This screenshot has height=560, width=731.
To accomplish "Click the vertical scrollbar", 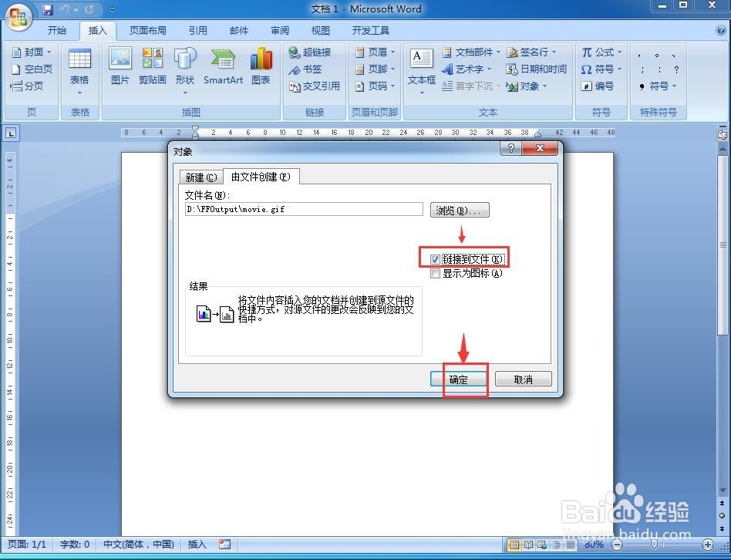I will [723, 245].
